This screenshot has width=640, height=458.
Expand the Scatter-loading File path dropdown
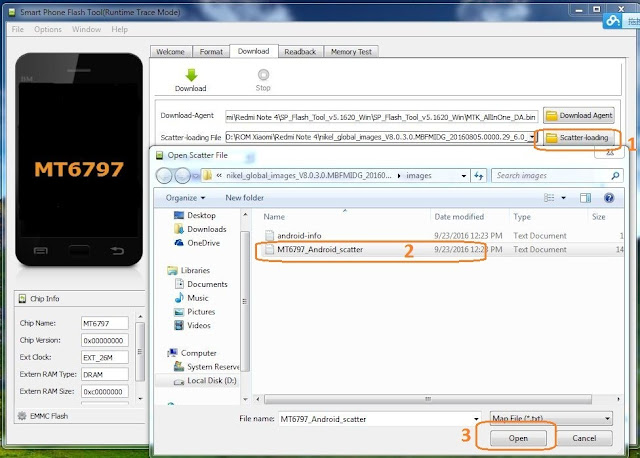click(532, 137)
